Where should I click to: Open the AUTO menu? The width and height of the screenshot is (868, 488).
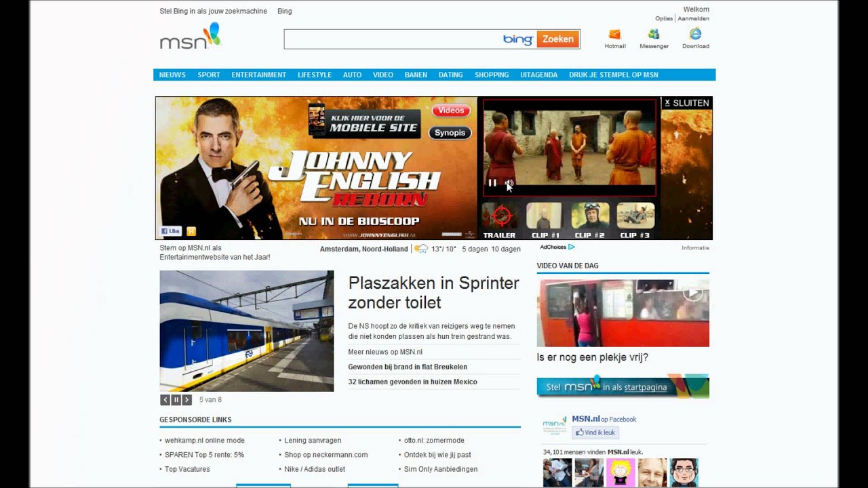click(352, 75)
